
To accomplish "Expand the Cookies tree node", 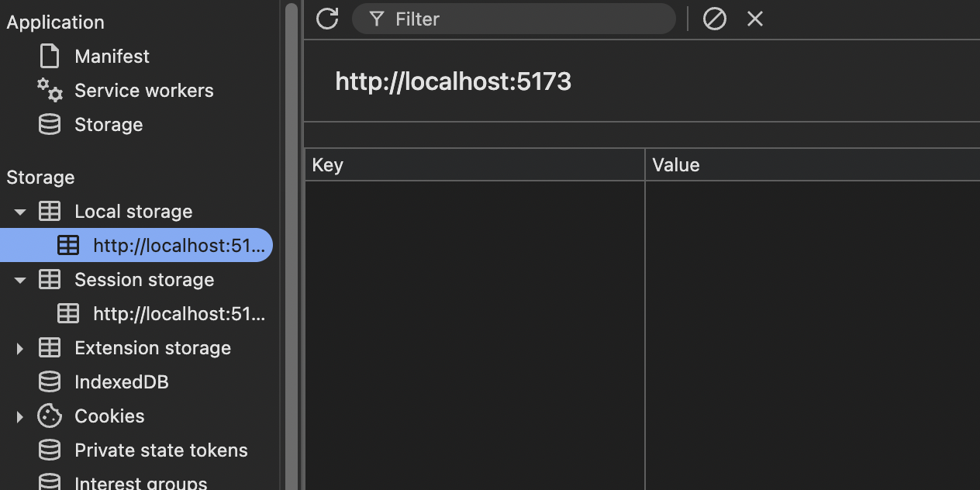I will pos(20,416).
